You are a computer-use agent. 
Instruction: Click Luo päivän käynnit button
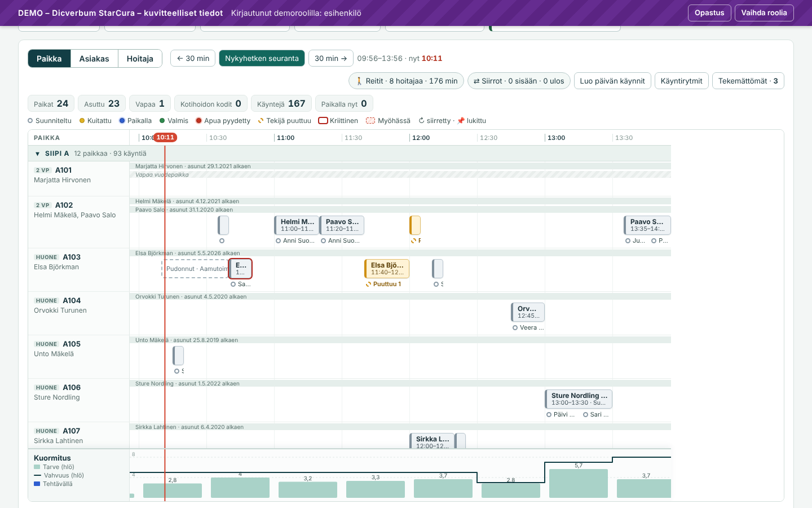[x=612, y=81]
